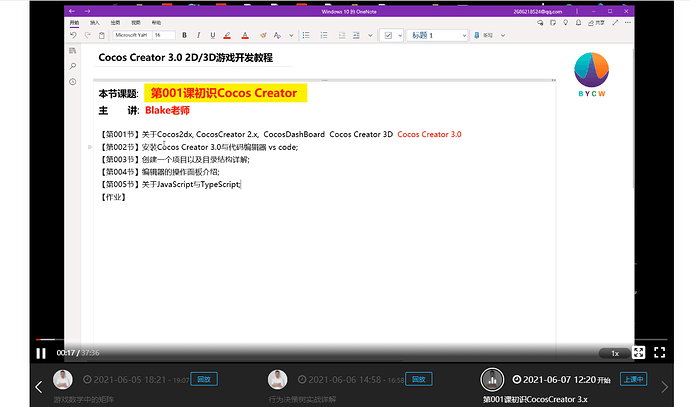Insert a numbered list
Image resolution: width=690 pixels, height=407 pixels.
[324, 35]
